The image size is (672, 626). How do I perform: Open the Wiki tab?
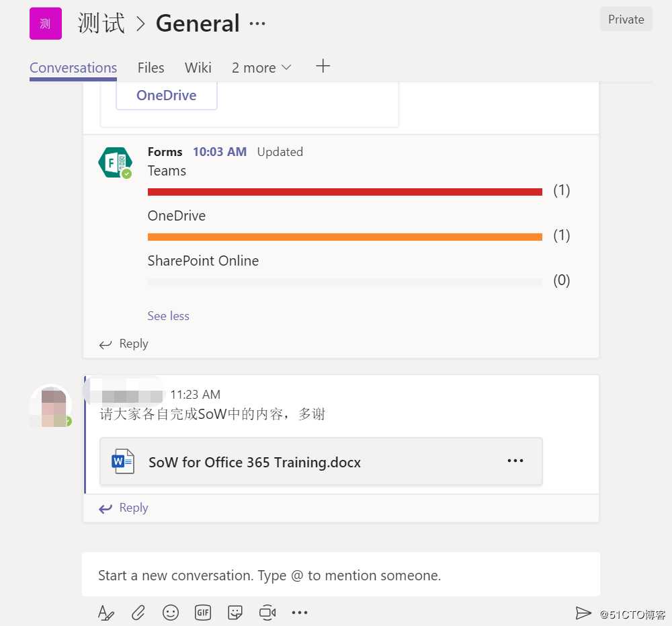pos(198,68)
